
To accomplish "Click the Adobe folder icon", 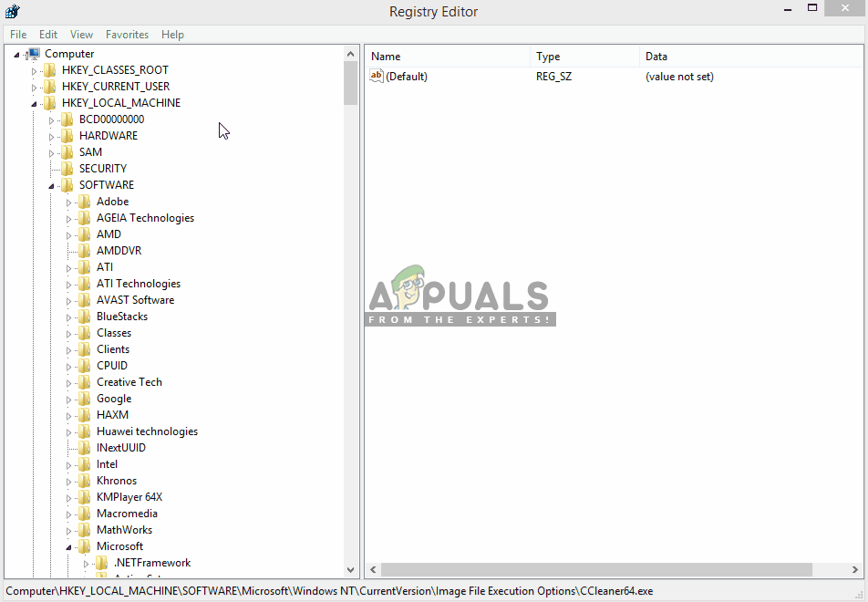I will [x=84, y=202].
